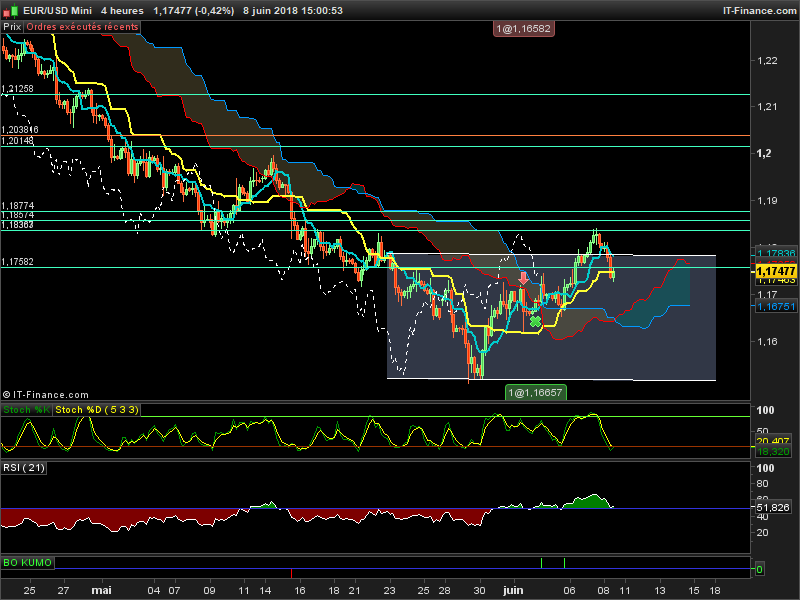
Task: Click the 23 date label on time axis
Action: pos(389,591)
